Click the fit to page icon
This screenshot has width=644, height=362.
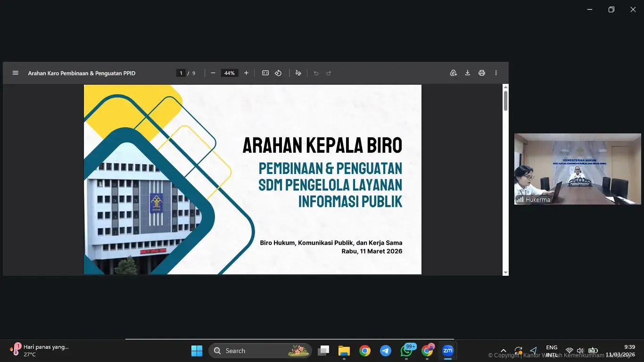tap(265, 73)
